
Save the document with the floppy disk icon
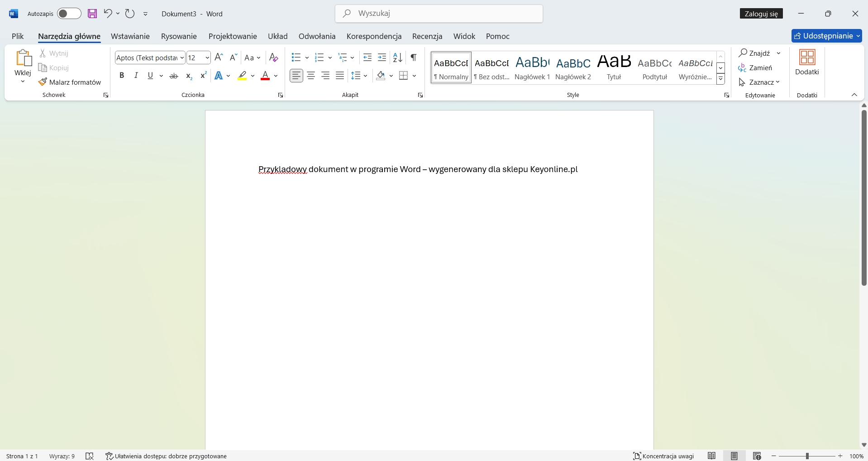(92, 14)
